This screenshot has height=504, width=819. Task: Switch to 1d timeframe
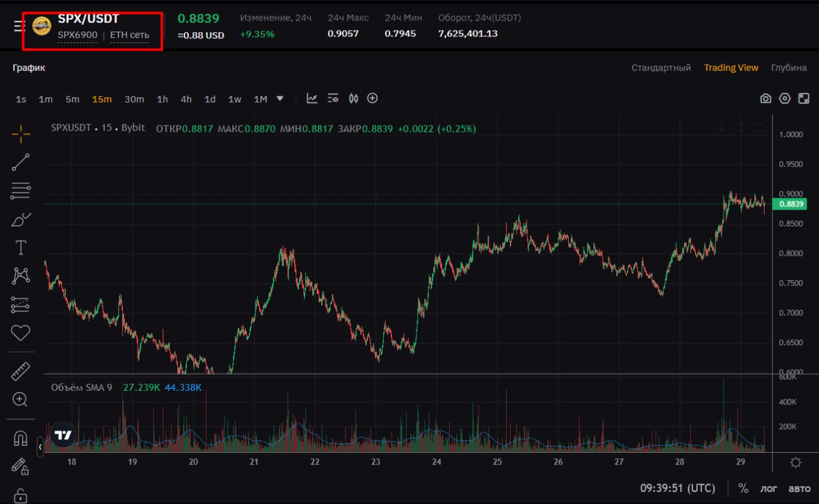pyautogui.click(x=210, y=99)
